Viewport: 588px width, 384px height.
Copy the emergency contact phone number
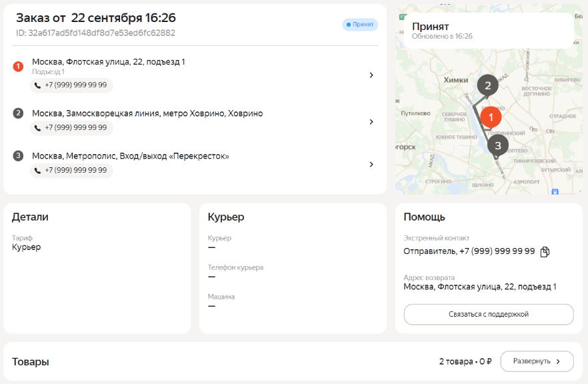point(545,251)
